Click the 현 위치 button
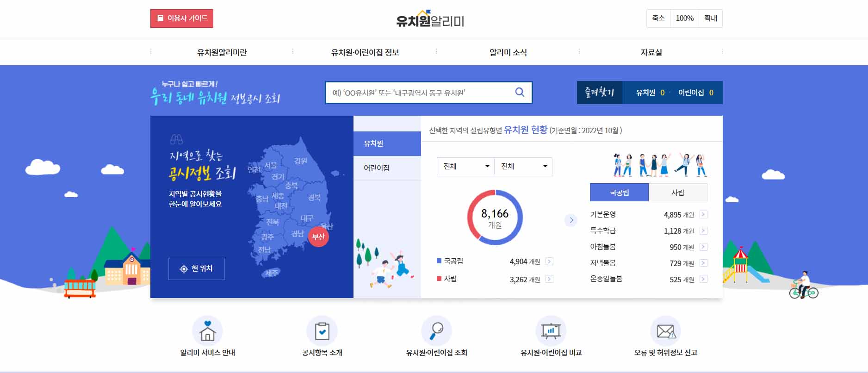868x373 pixels. (197, 269)
